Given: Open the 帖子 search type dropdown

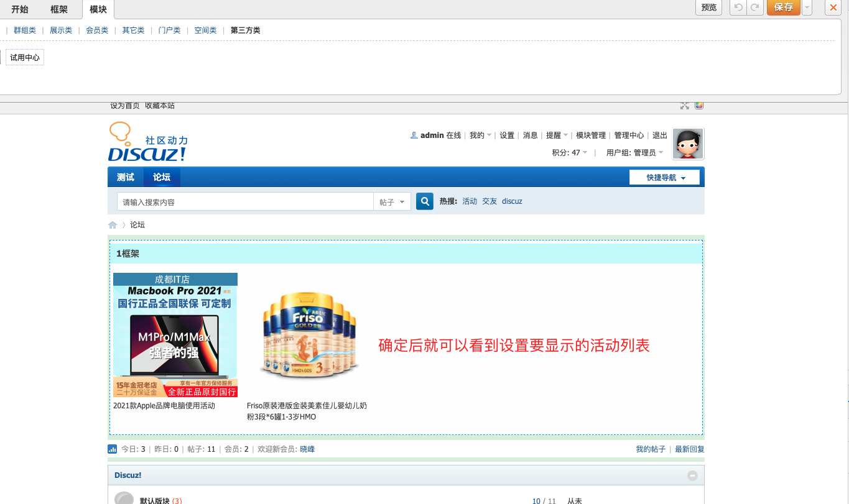Looking at the screenshot, I should pos(392,202).
